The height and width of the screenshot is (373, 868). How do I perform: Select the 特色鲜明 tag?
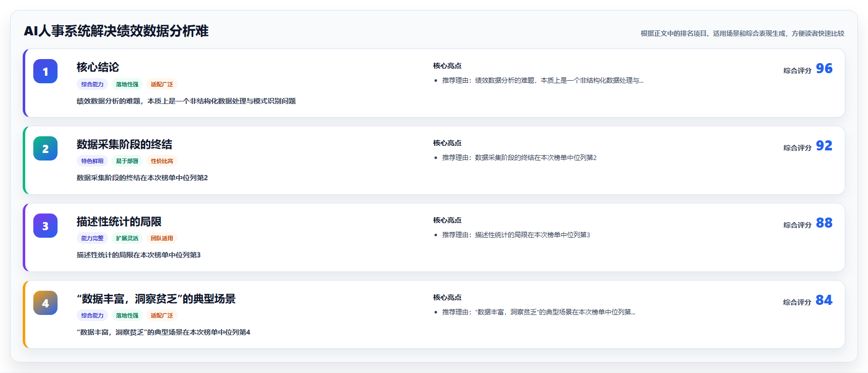point(92,161)
